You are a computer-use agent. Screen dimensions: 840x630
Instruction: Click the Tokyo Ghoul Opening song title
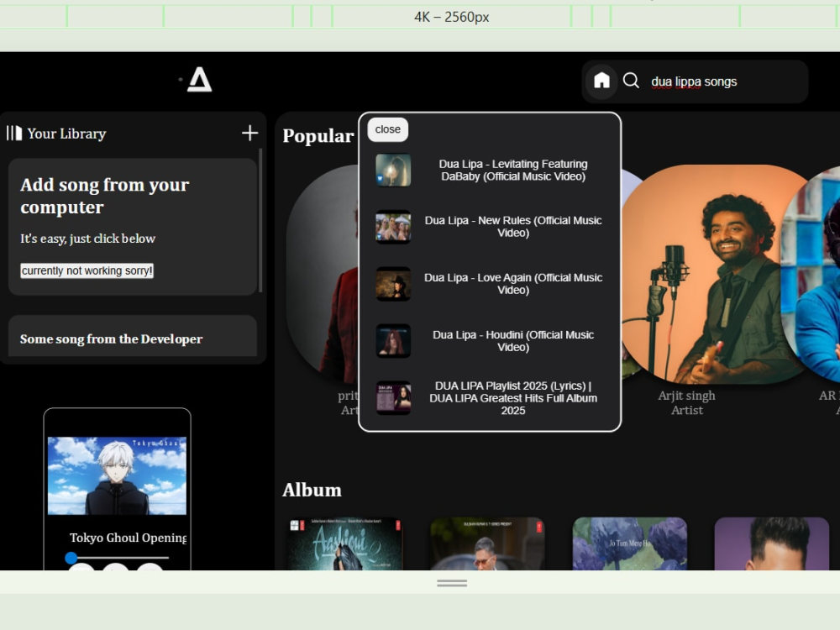coord(128,538)
